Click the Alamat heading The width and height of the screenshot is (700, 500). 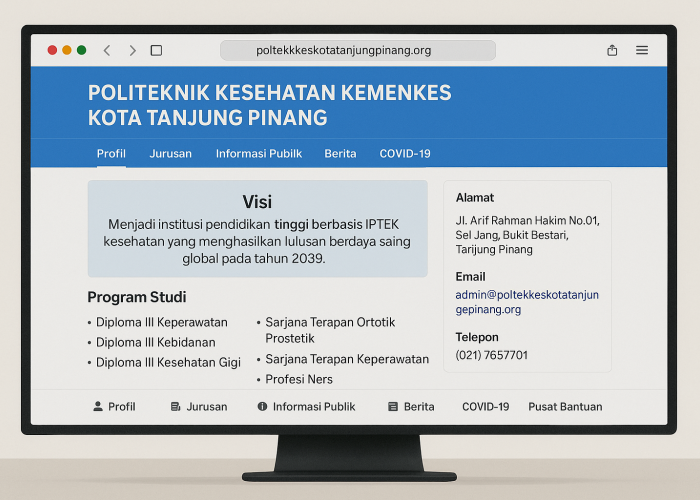[475, 197]
